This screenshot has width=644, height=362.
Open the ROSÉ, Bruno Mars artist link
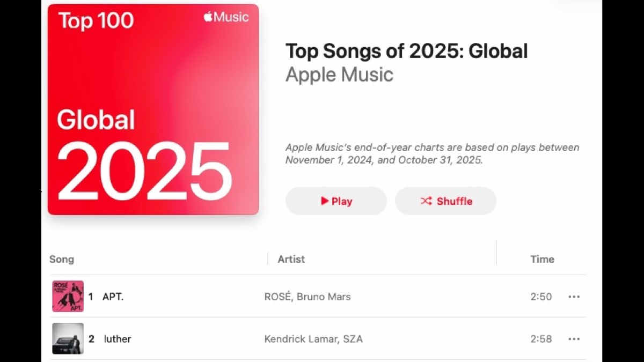coord(308,297)
